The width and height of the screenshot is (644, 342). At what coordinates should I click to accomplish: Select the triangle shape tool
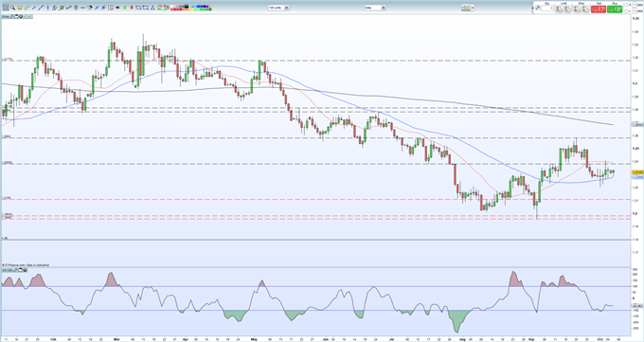tap(152, 8)
